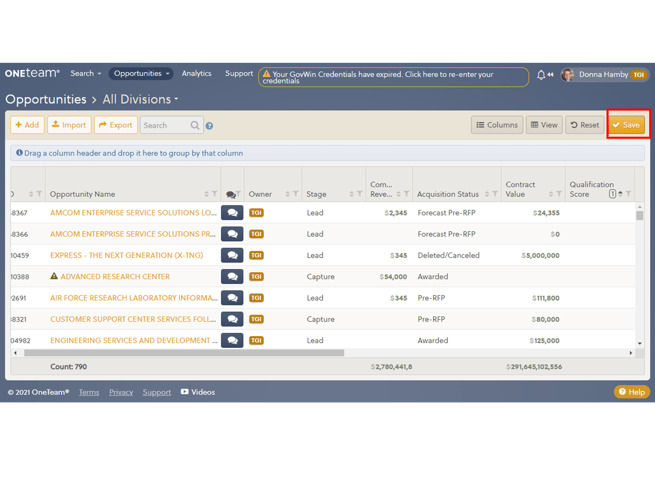The width and height of the screenshot is (655, 479).
Task: Click the vertical scrollbar thumb
Action: coord(640,215)
